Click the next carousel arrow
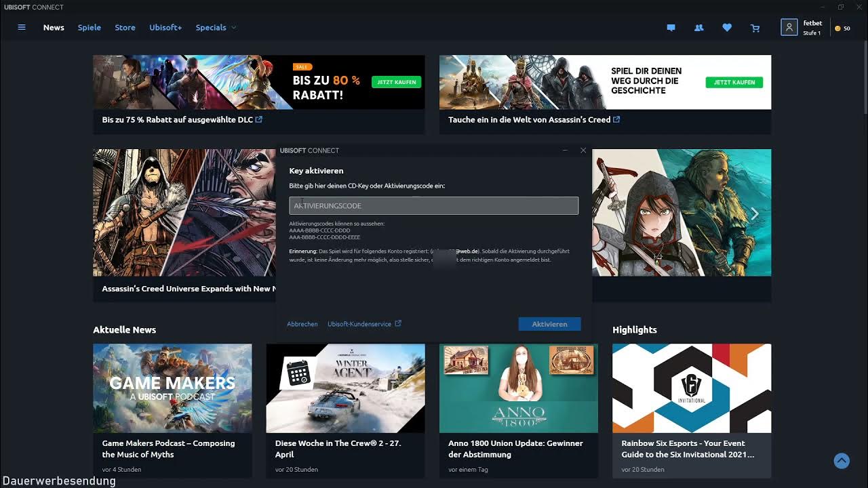868x488 pixels. [755, 213]
